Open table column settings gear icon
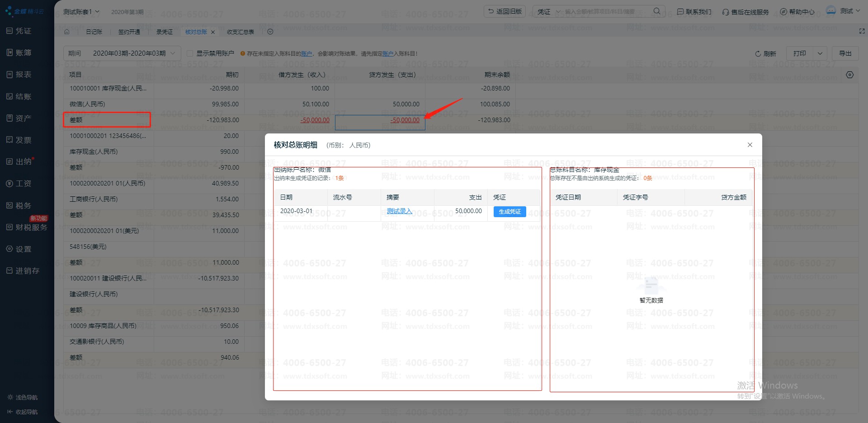Viewport: 868px width, 423px height. pos(849,75)
